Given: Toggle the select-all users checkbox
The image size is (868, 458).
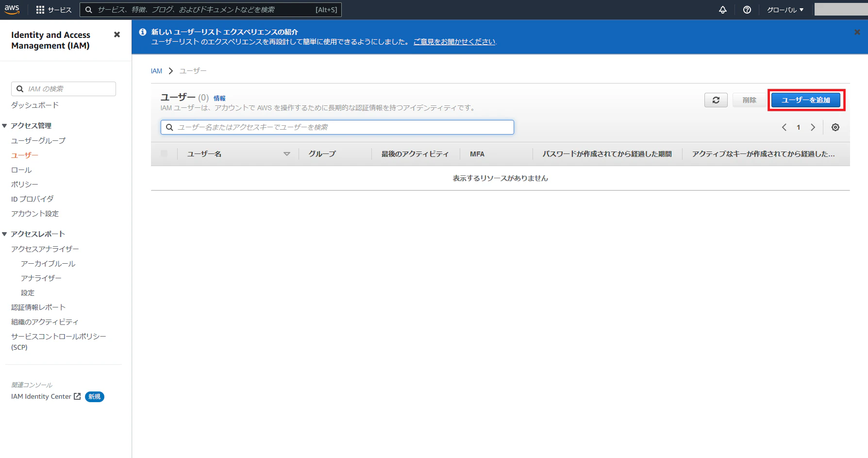Looking at the screenshot, I should pyautogui.click(x=164, y=153).
